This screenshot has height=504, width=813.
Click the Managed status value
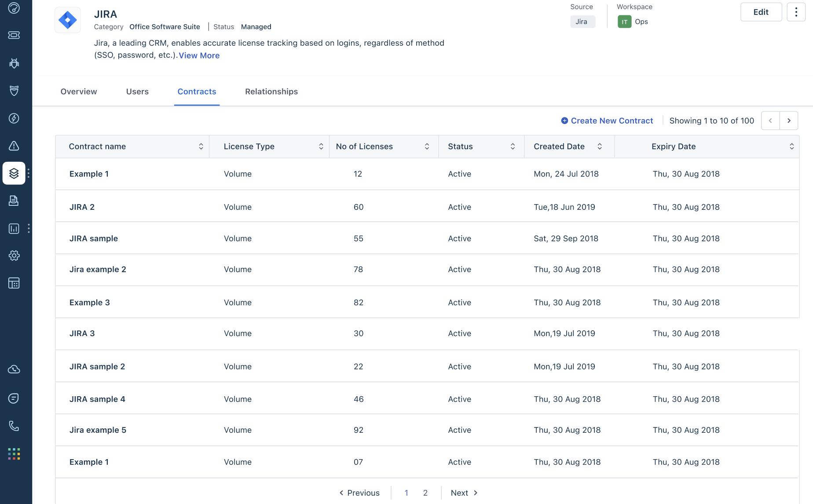pos(256,27)
